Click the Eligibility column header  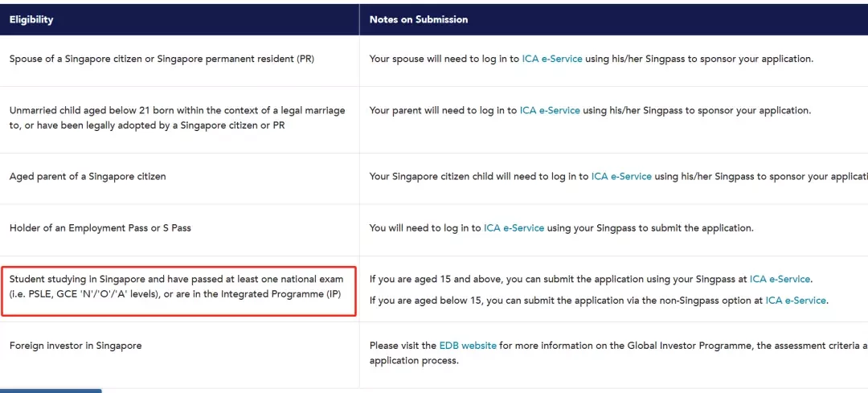31,19
